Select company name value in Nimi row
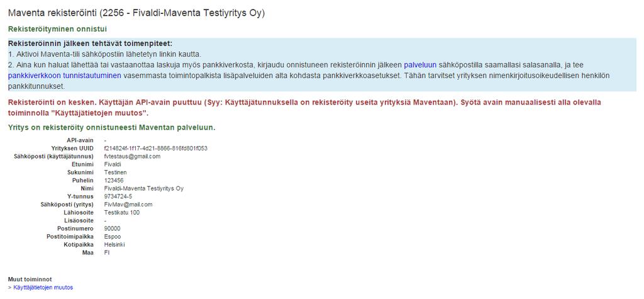The width and height of the screenshot is (644, 299). click(144, 188)
